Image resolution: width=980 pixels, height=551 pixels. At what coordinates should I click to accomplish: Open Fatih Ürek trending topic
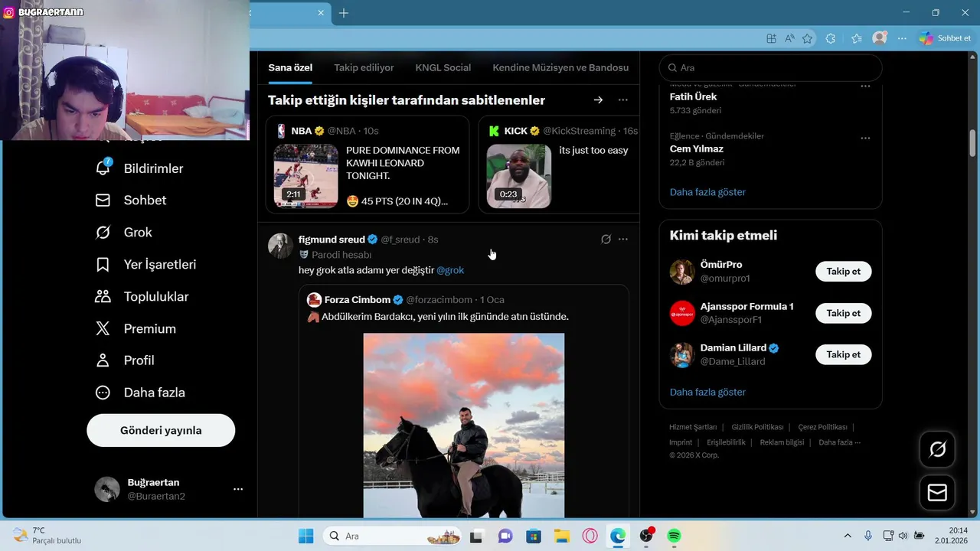pyautogui.click(x=693, y=96)
